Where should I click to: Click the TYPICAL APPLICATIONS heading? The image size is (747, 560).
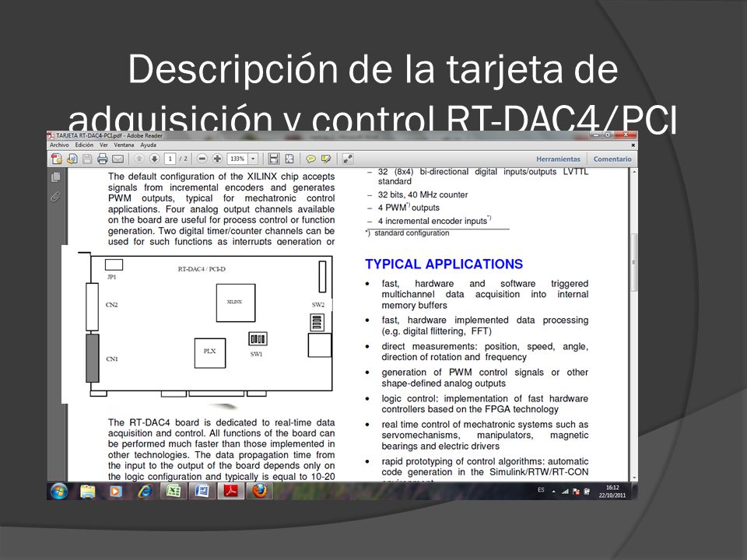[444, 264]
